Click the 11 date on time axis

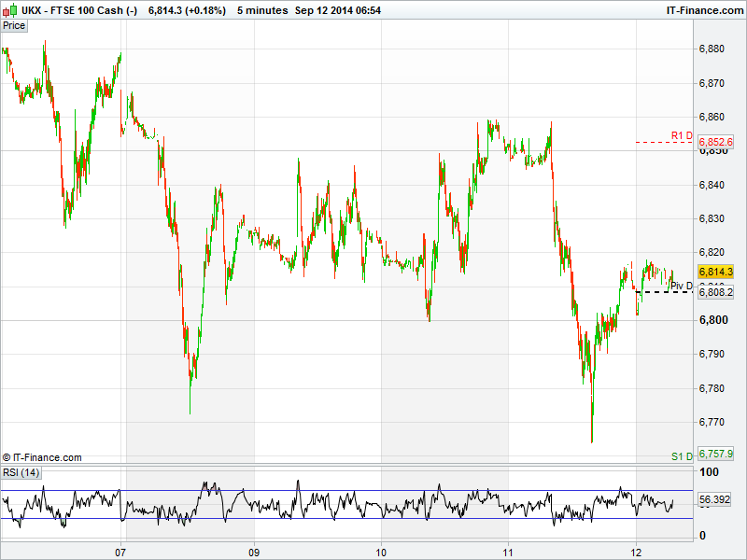click(507, 550)
